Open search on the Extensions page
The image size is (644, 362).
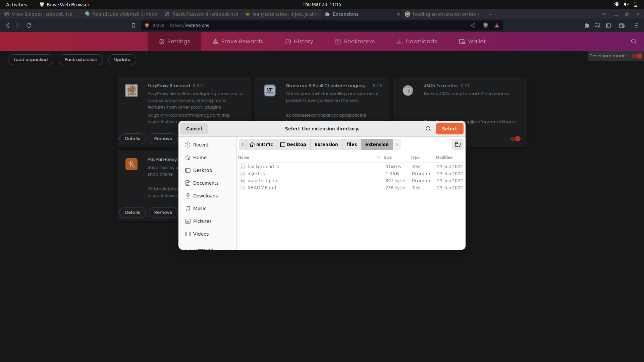(634, 41)
